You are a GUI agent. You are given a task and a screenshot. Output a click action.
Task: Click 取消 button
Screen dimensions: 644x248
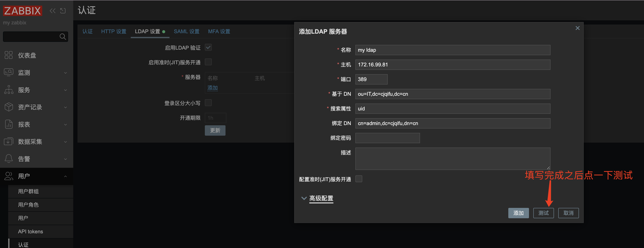point(568,213)
